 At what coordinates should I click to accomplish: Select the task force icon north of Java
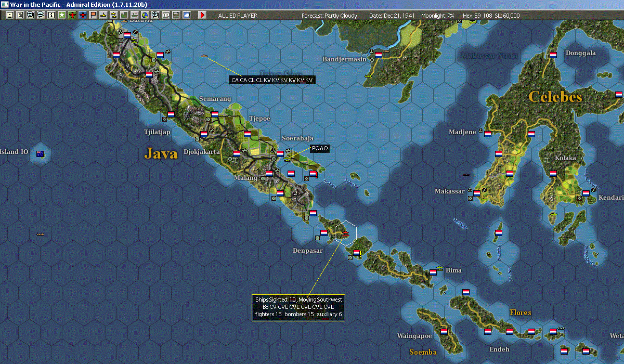coord(204,56)
